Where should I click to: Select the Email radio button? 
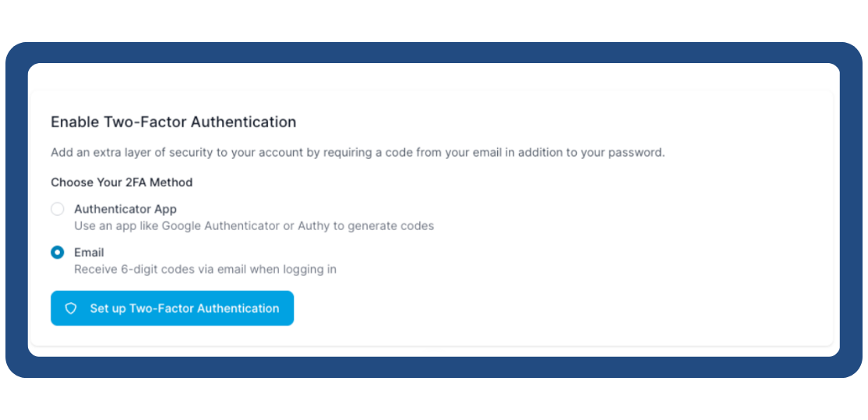[58, 252]
